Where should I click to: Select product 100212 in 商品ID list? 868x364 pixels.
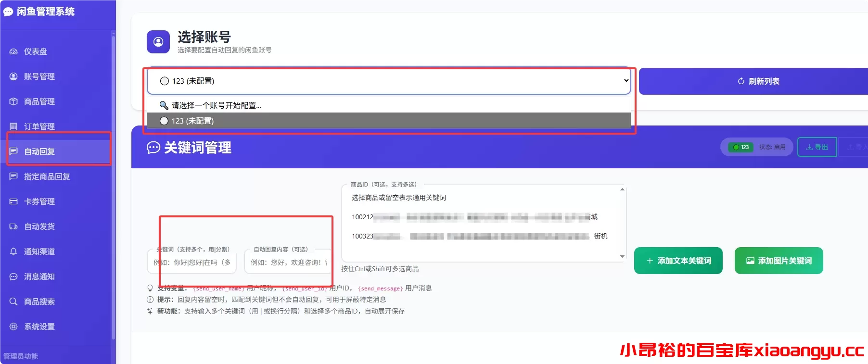point(474,217)
